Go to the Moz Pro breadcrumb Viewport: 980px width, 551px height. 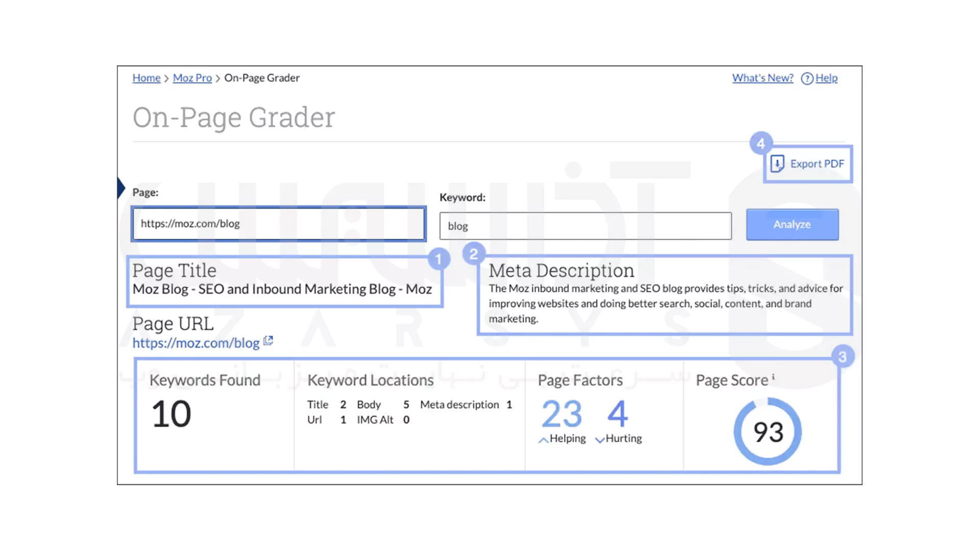coord(192,78)
